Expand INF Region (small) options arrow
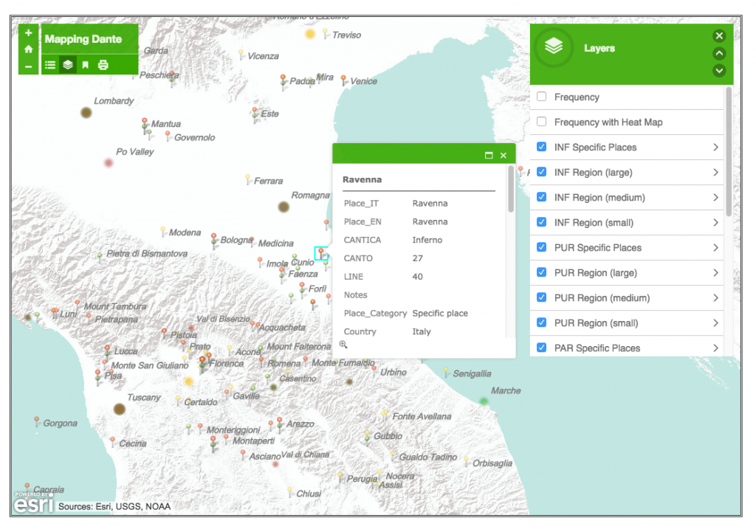 715,223
